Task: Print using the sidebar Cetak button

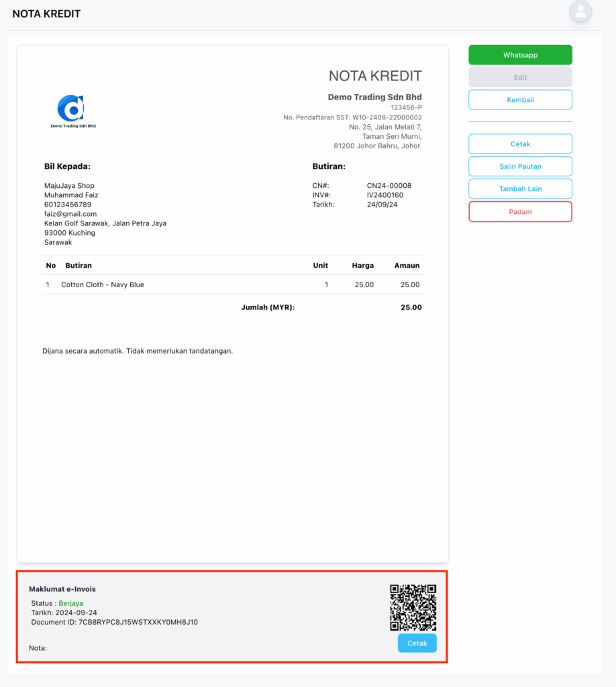Action: coord(520,144)
